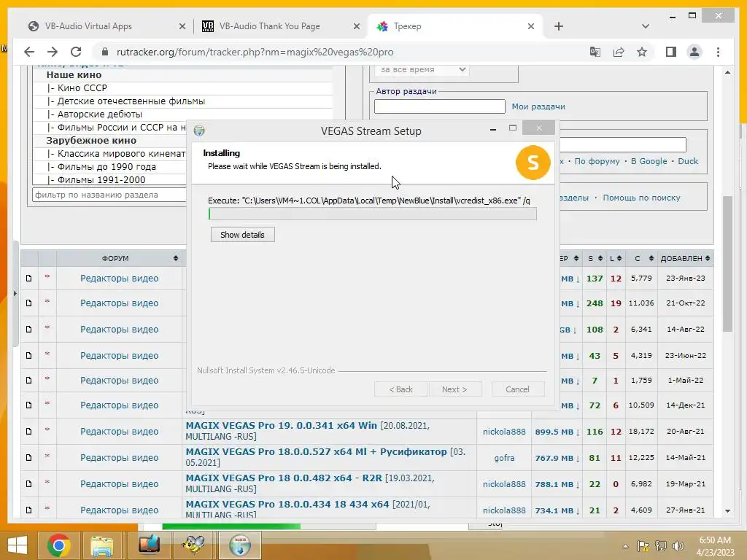This screenshot has height=560, width=747.
Task: Sort by ДОБАВЛЕН column
Action: [686, 258]
